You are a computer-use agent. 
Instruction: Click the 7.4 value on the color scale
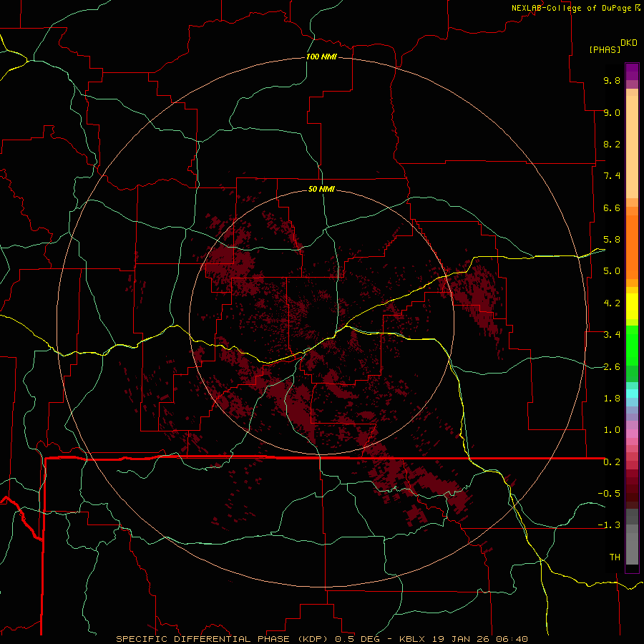[612, 176]
